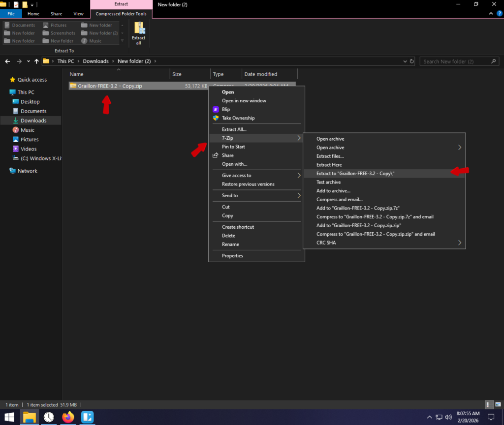
Task: Choose Extract Here from the 7-Zip submenu
Action: pos(329,165)
